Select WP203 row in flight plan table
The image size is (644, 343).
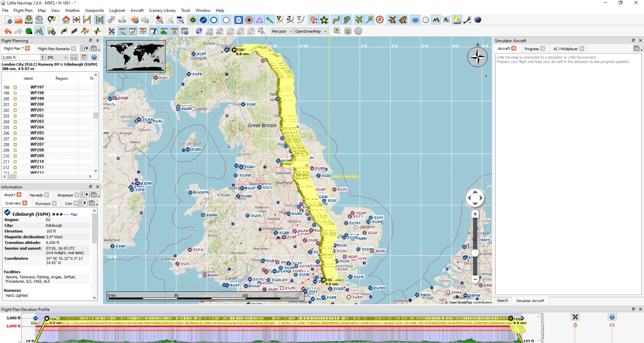pos(37,122)
